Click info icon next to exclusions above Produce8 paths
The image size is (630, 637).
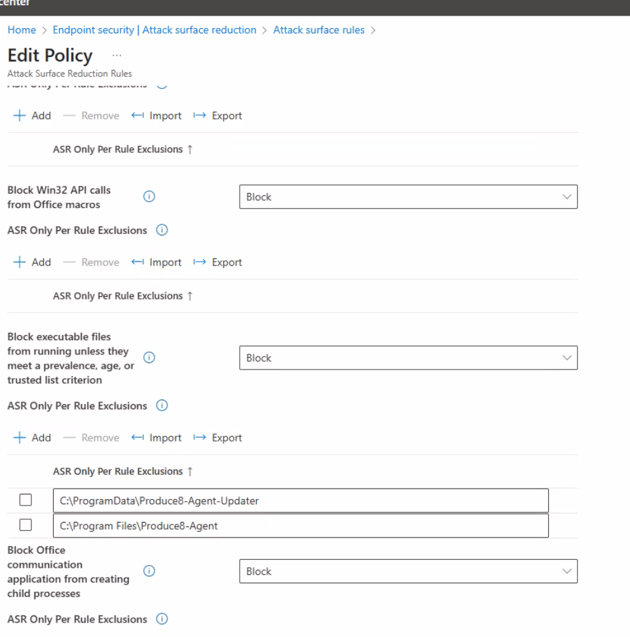162,406
